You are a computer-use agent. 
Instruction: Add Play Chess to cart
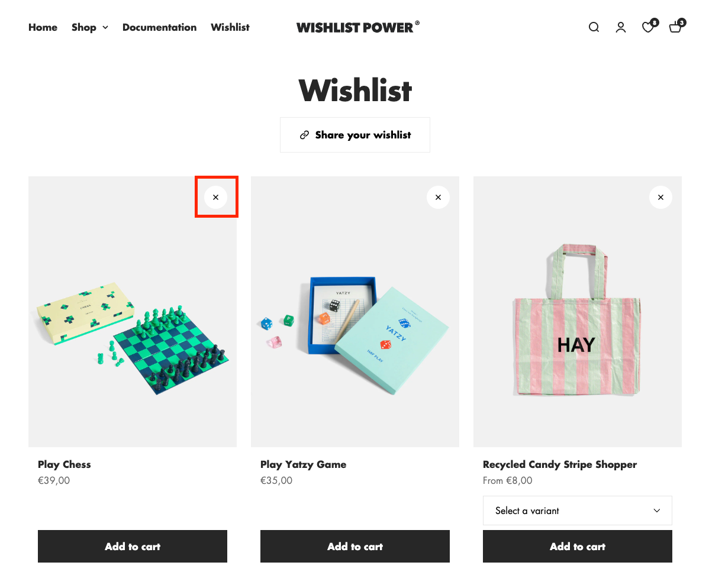click(133, 547)
